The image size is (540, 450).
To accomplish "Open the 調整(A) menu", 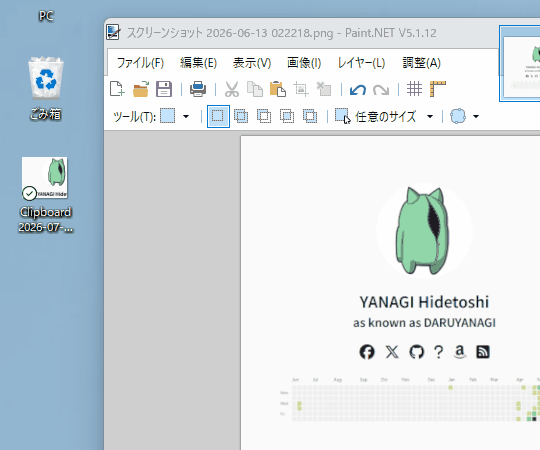I will pos(422,63).
